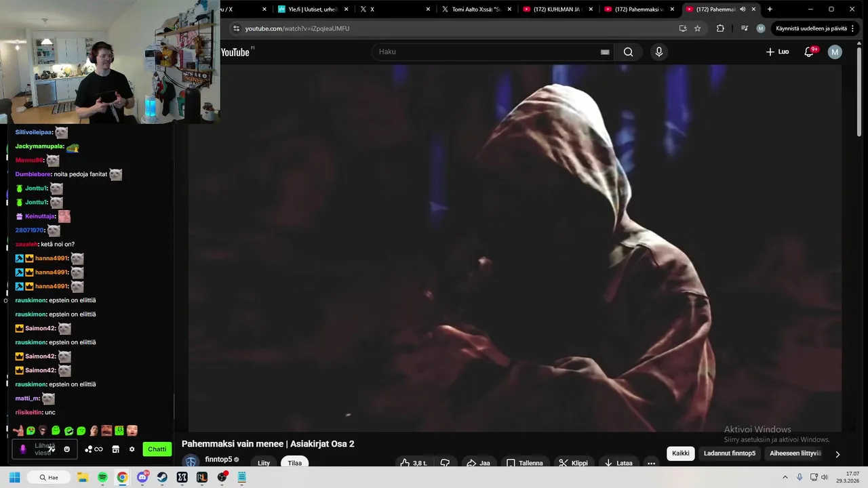Click the green Chatti send button

(157, 449)
